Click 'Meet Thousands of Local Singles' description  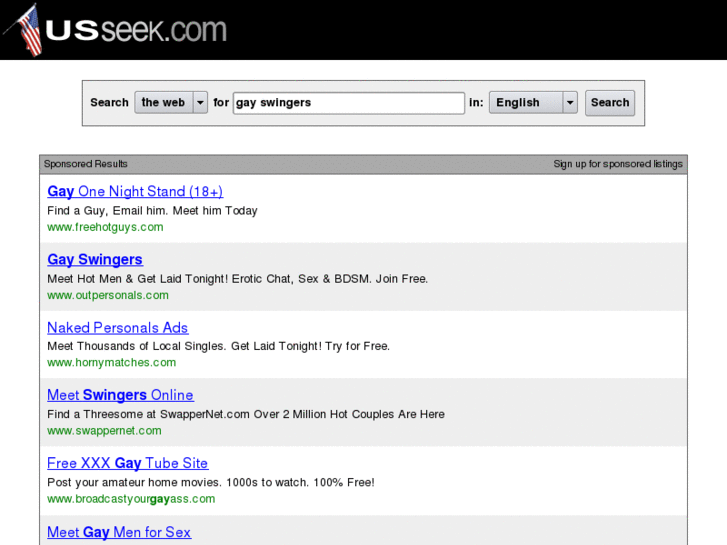coord(218,346)
